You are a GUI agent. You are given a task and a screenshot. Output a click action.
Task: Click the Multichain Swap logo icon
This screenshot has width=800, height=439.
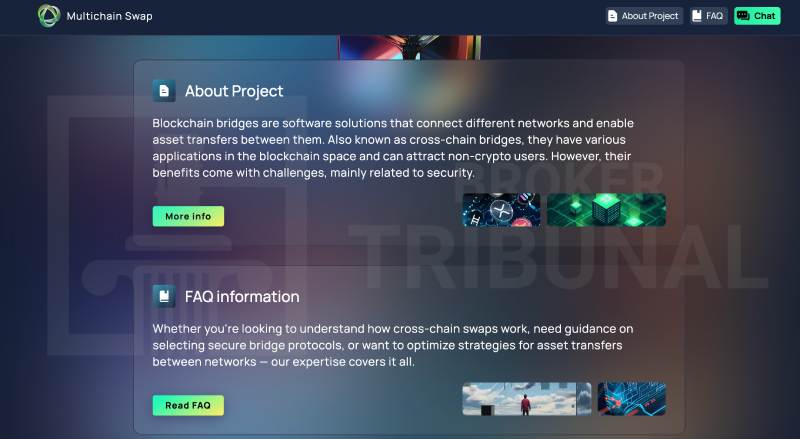pos(49,16)
